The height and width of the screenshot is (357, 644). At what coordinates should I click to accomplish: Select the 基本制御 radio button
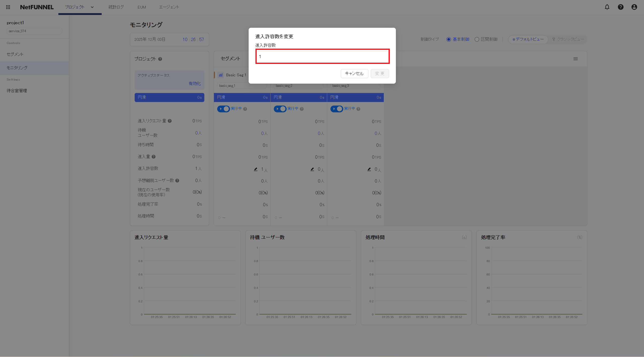449,39
